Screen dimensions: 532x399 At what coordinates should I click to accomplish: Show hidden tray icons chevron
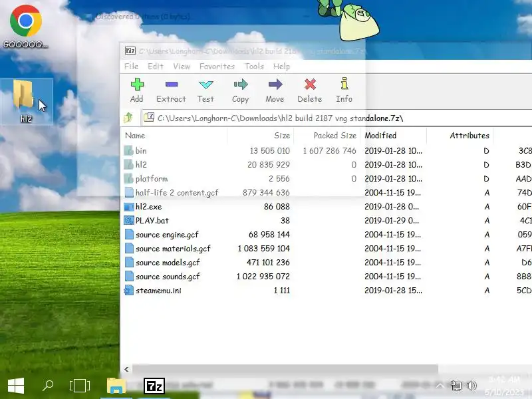(x=440, y=386)
